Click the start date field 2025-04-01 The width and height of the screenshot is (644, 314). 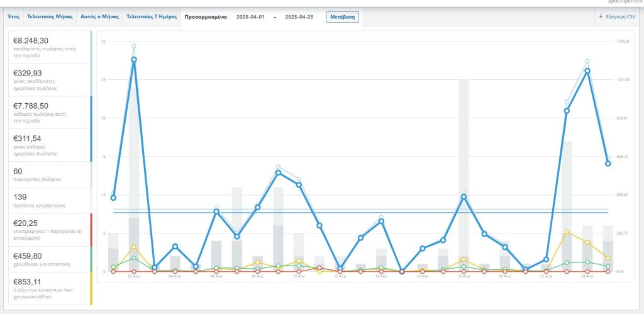coord(250,17)
